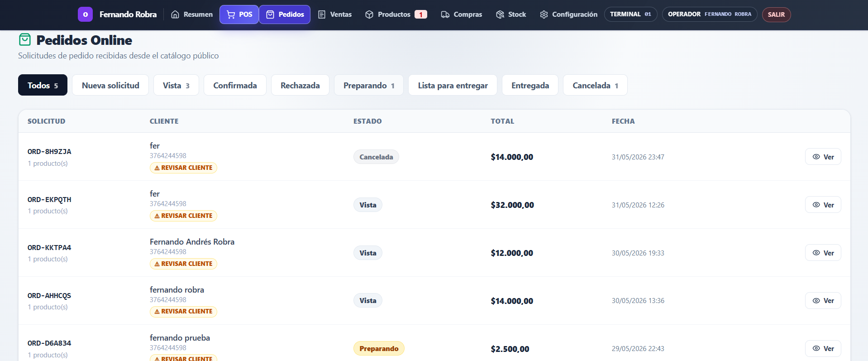The height and width of the screenshot is (361, 868).
Task: Click the FECHA column header
Action: 623,121
